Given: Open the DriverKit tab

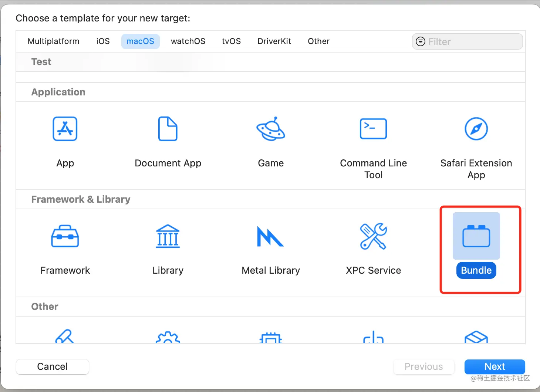Looking at the screenshot, I should click(x=274, y=41).
